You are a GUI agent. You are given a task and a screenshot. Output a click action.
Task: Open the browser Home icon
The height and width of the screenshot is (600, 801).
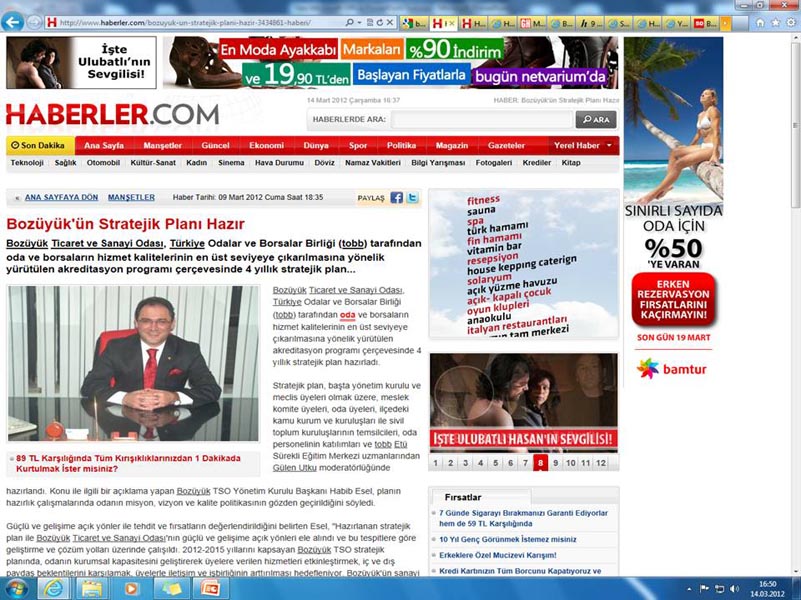761,22
